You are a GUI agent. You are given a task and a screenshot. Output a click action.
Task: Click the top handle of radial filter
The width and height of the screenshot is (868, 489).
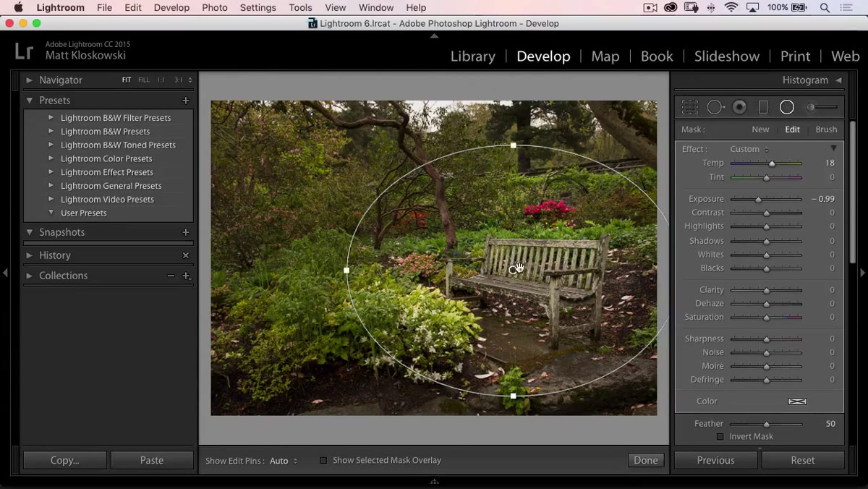point(514,145)
